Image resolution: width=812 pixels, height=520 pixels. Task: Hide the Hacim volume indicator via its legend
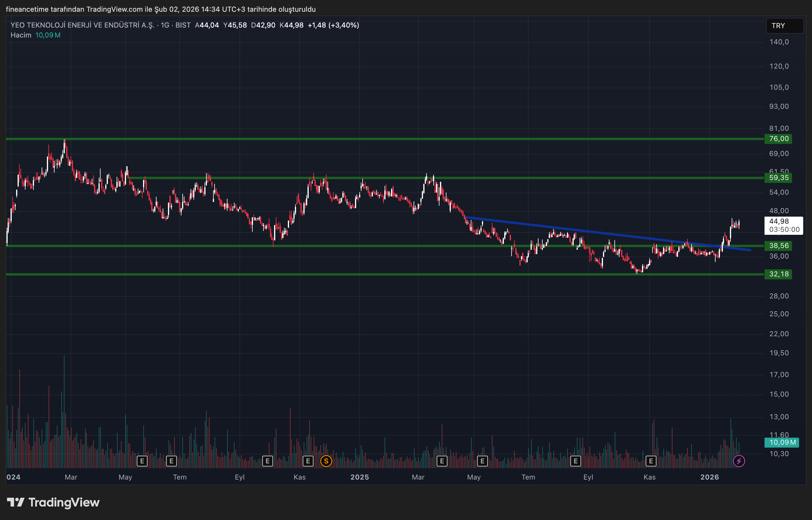pos(21,35)
